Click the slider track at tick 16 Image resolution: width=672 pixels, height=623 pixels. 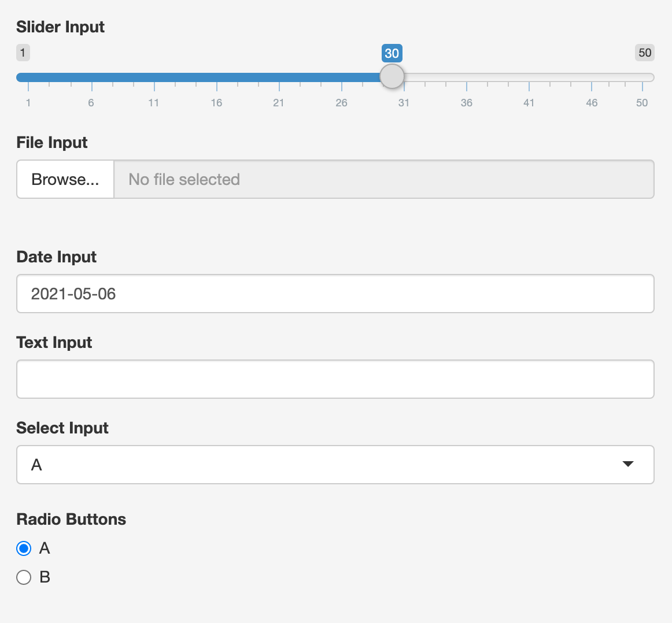[217, 77]
